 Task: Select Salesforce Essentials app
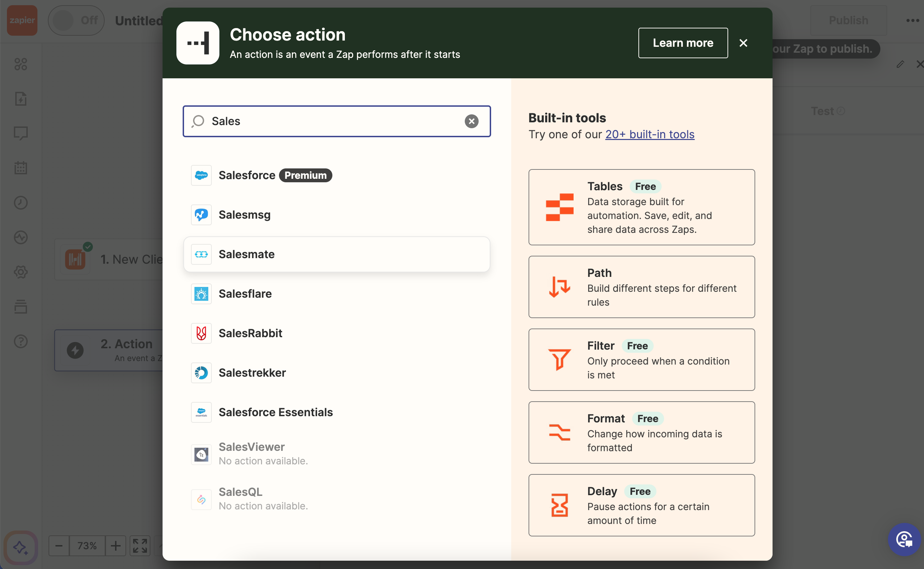(x=337, y=412)
